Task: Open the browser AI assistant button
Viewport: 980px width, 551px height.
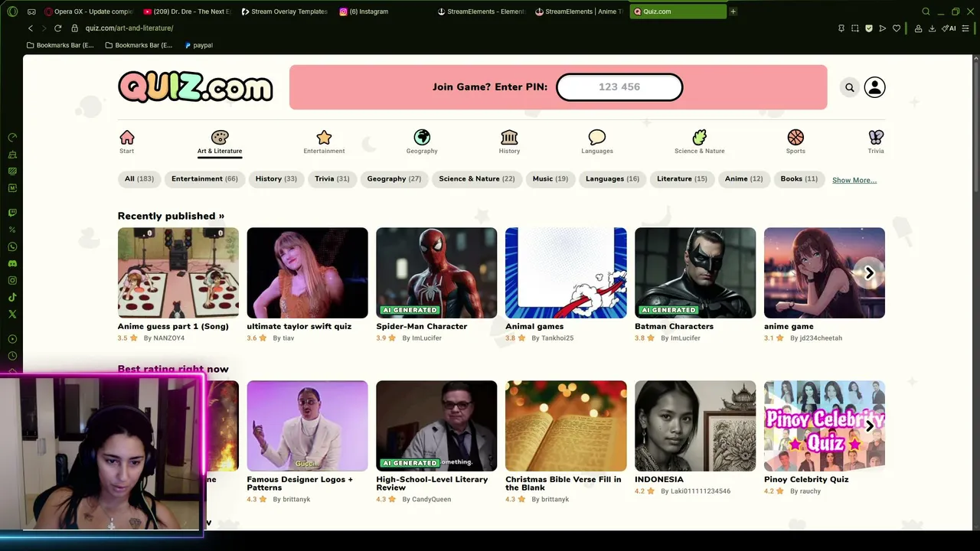Action: coord(949,28)
